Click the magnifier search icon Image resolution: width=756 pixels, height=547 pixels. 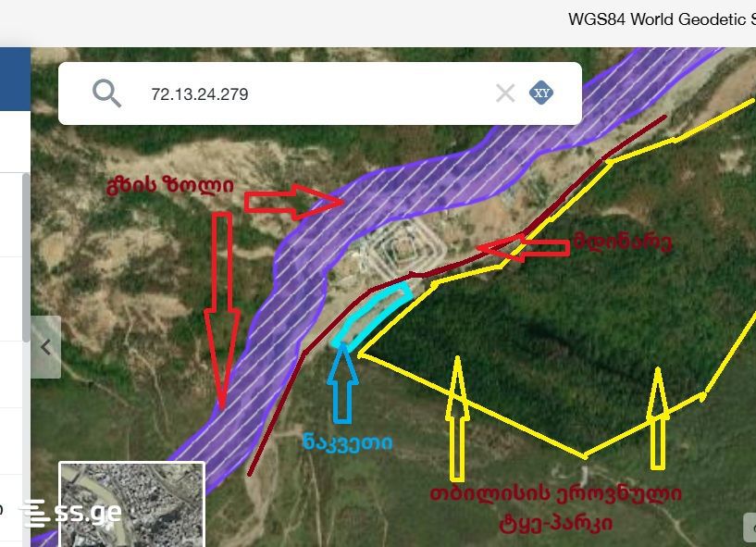pos(106,93)
